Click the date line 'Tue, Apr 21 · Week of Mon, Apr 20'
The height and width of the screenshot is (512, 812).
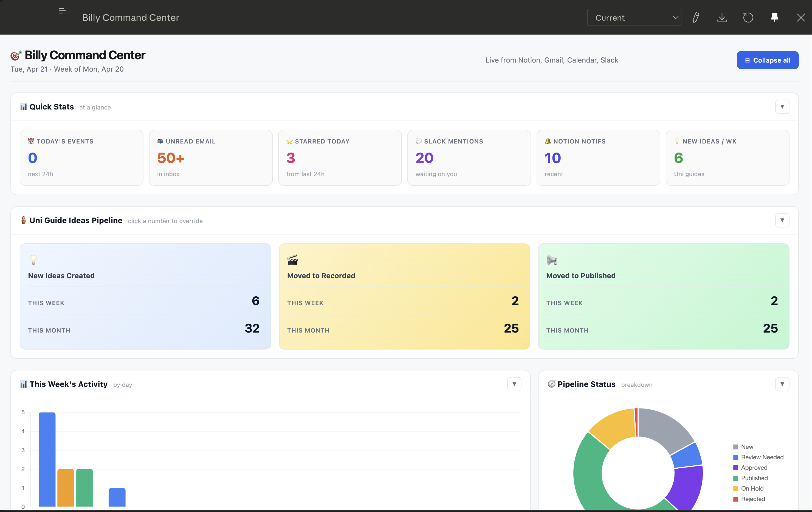pos(67,69)
